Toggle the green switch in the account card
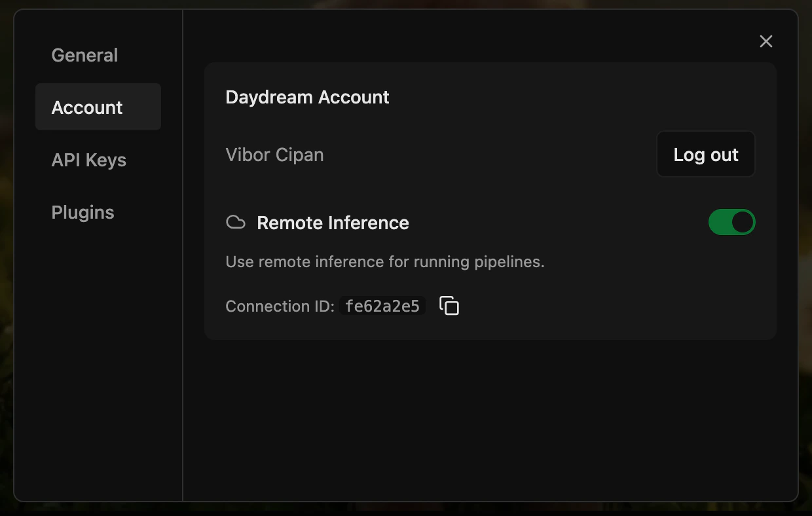This screenshot has height=516, width=812. pyautogui.click(x=731, y=222)
